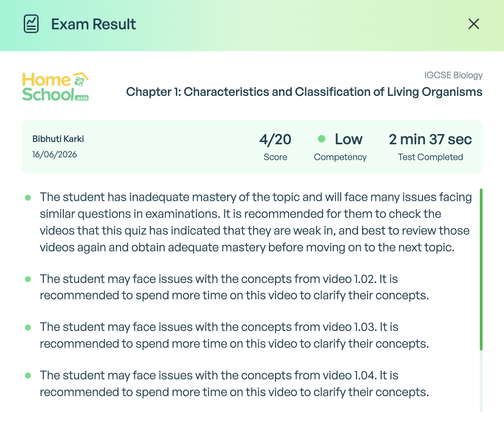Click the Low competency label

point(349,139)
